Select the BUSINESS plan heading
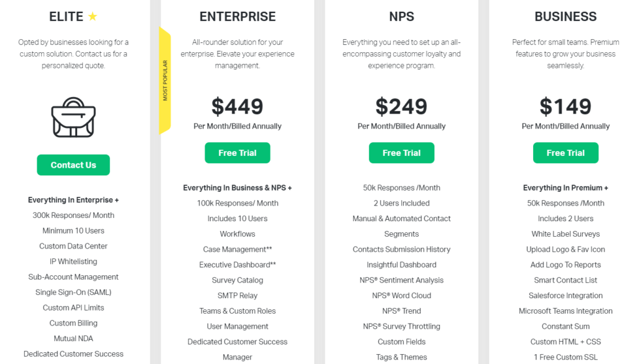This screenshot has width=622, height=364. 565,17
